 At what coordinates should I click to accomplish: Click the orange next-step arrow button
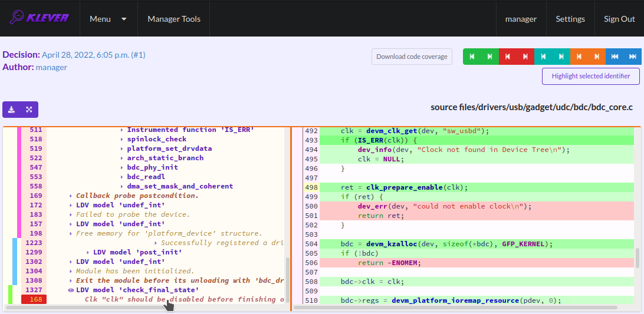click(x=597, y=57)
